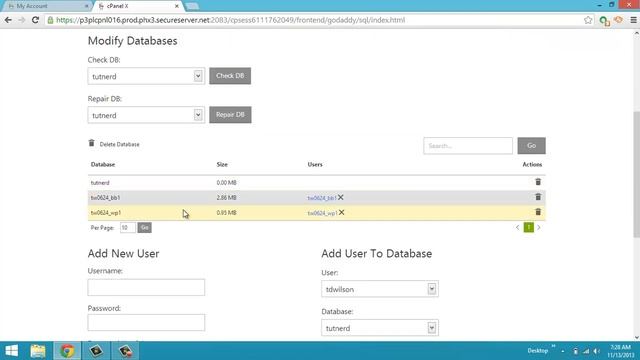Click the Desktop toolbar label in taskbar
The width and height of the screenshot is (640, 360).
click(538, 351)
